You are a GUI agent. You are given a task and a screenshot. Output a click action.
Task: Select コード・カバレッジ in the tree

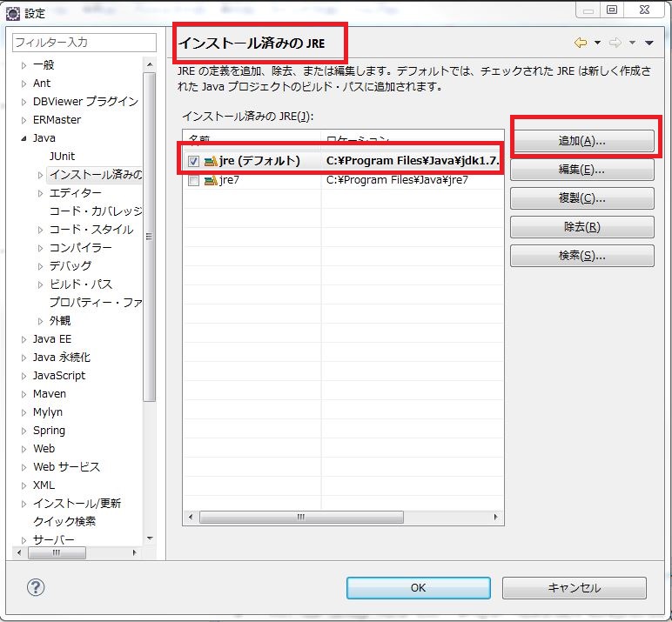tap(95, 211)
